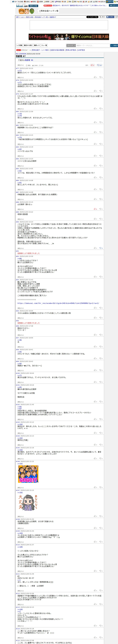The image size is (118, 644).
Task: Click the X フォローする button
Action: pyautogui.click(x=92, y=17)
